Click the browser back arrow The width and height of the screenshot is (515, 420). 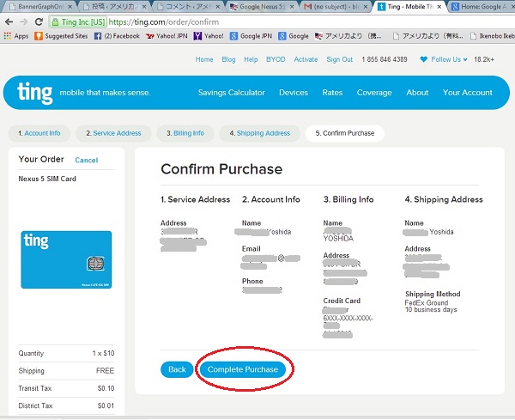pos(9,22)
